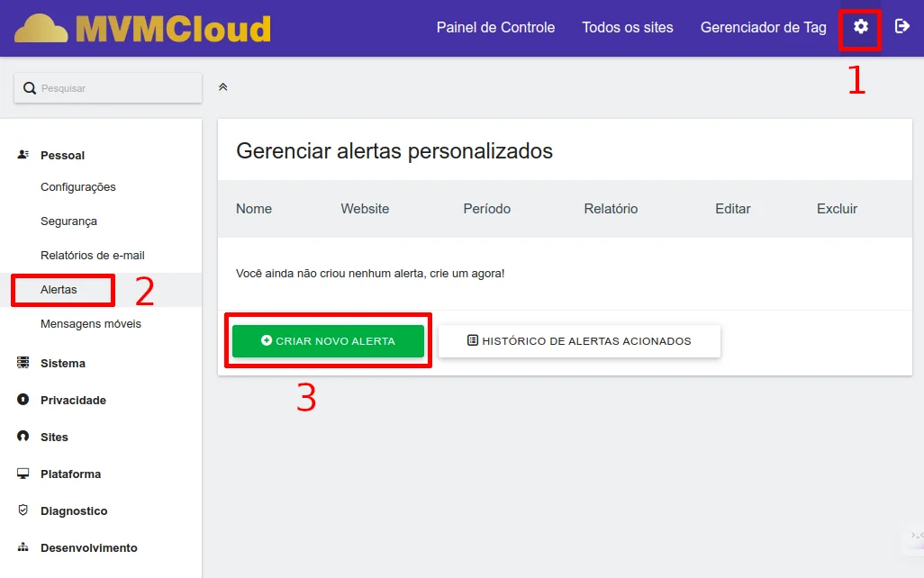
Task: Go to Painel de Controle
Action: pos(495,28)
